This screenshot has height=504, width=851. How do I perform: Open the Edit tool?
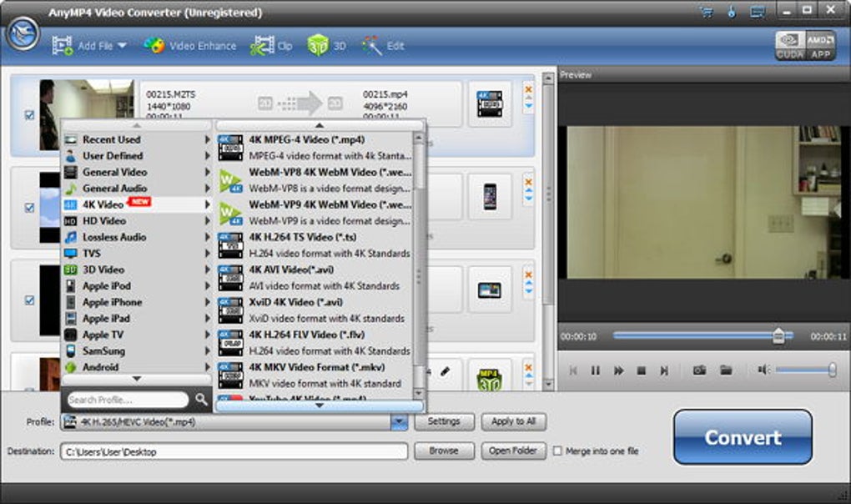click(x=383, y=46)
